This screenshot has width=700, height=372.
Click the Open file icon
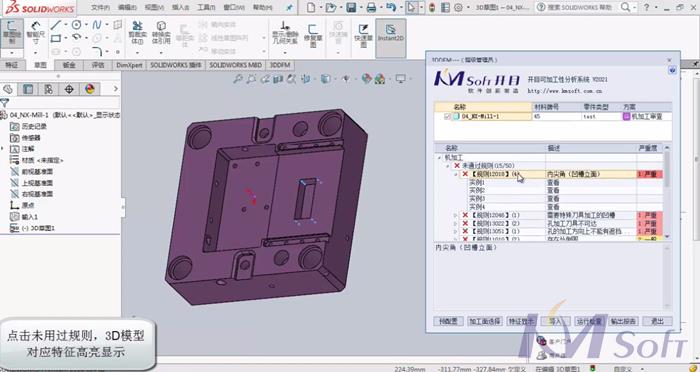[330, 7]
